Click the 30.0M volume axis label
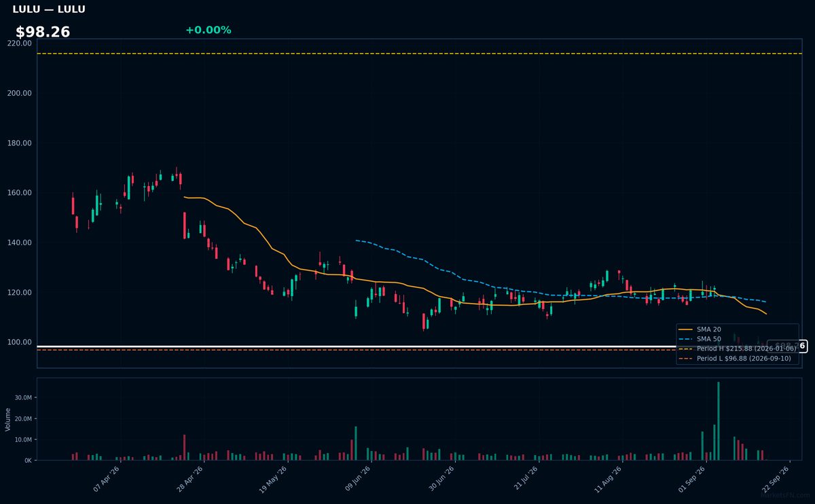Viewport: 815px width, 504px height. tap(23, 398)
